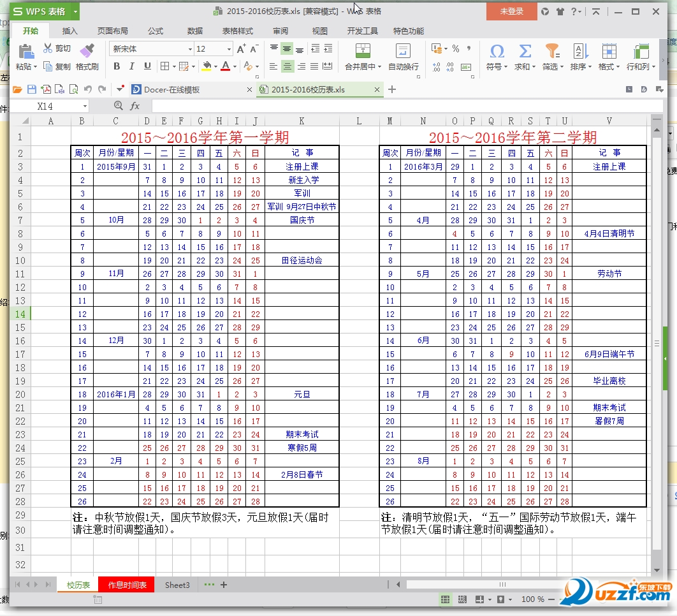Click the cell borders grid icon

pyautogui.click(x=164, y=66)
